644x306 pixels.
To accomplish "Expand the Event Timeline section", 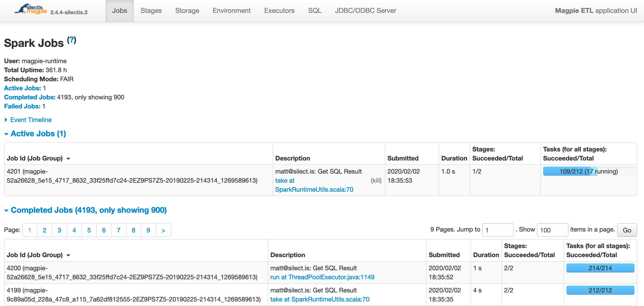I will 31,120.
